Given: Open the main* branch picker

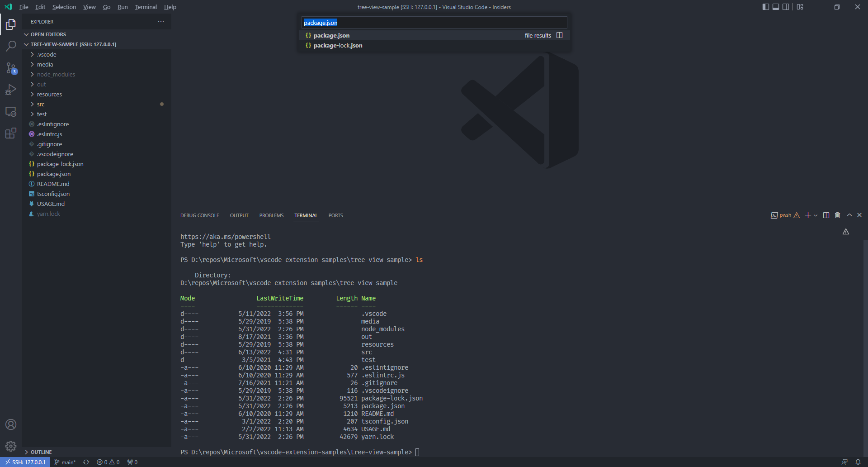Looking at the screenshot, I should (65, 462).
